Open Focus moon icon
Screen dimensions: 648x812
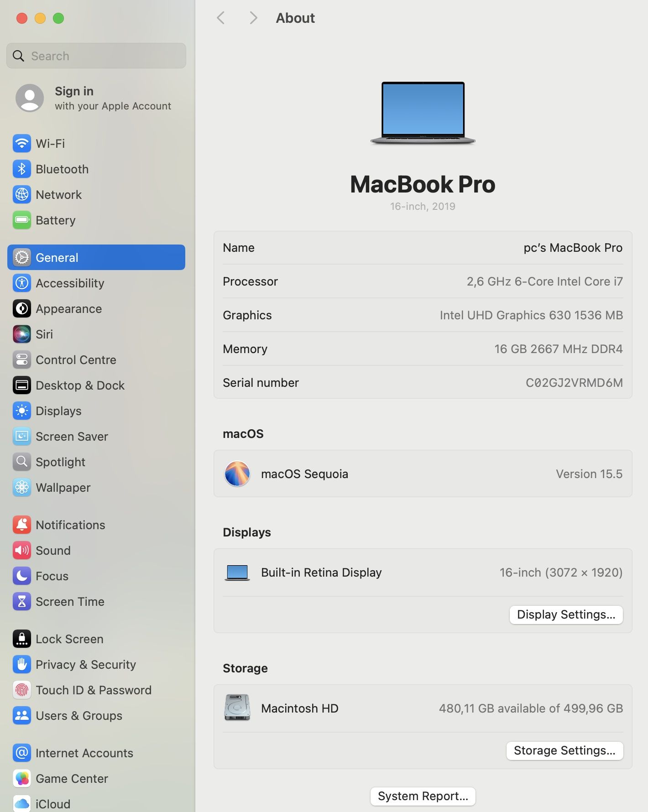22,576
